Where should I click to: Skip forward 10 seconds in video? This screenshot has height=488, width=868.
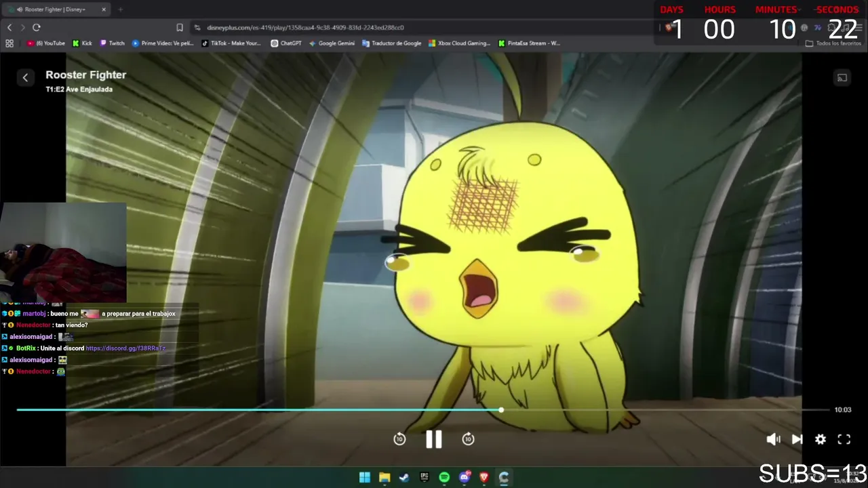468,439
